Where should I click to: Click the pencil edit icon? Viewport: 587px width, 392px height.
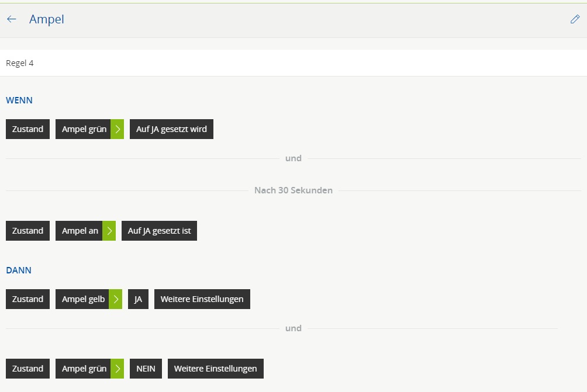(x=575, y=19)
